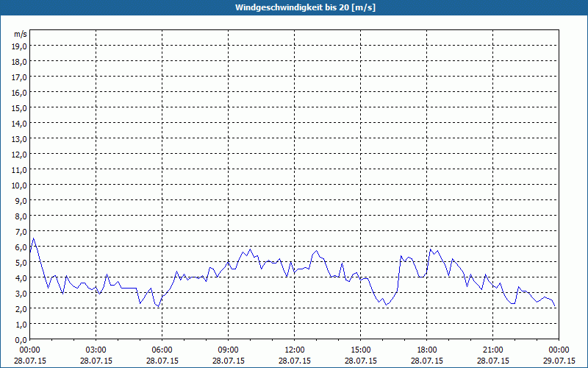Select the 17,0 y-axis label
Screen dimensions: 588x368
[20, 77]
